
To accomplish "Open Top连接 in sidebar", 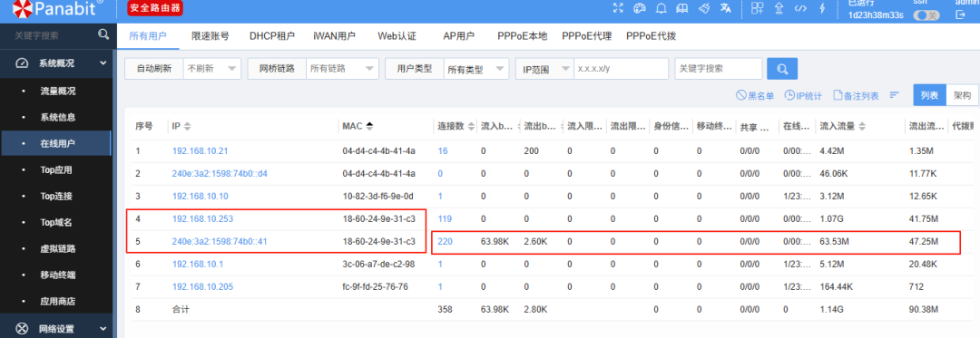I will pos(56,196).
